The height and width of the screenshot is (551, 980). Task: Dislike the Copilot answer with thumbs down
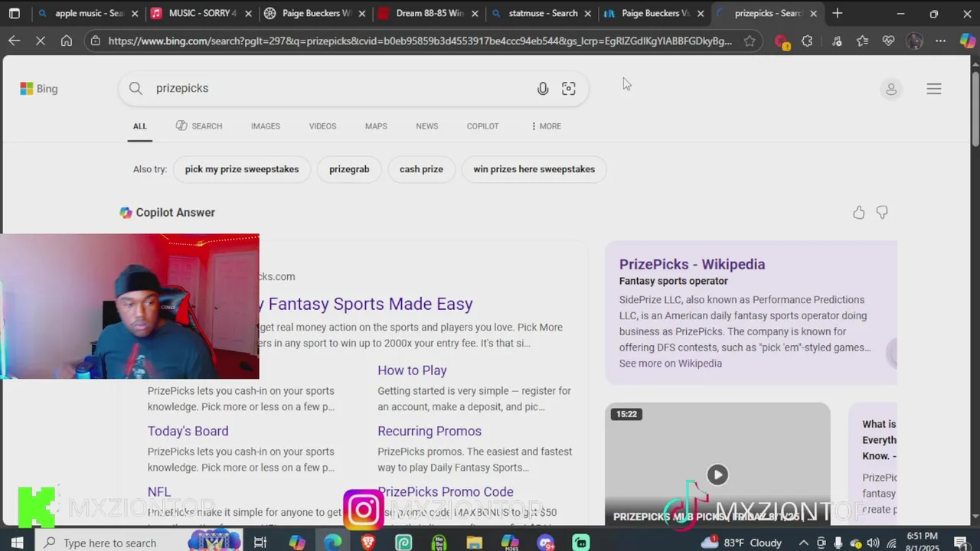(882, 213)
